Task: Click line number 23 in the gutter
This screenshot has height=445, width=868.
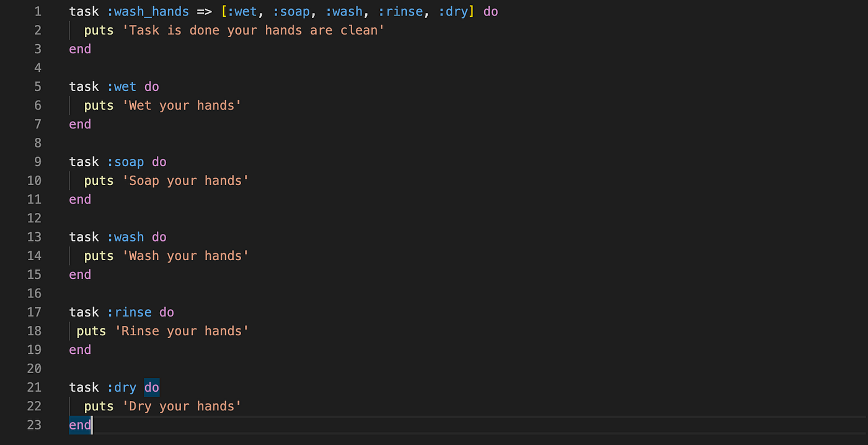Action: coord(34,425)
